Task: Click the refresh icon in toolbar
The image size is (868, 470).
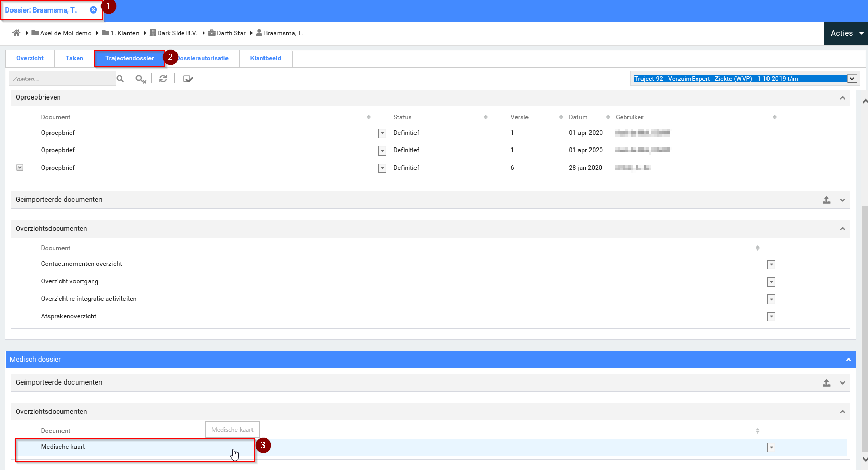Action: coord(163,79)
